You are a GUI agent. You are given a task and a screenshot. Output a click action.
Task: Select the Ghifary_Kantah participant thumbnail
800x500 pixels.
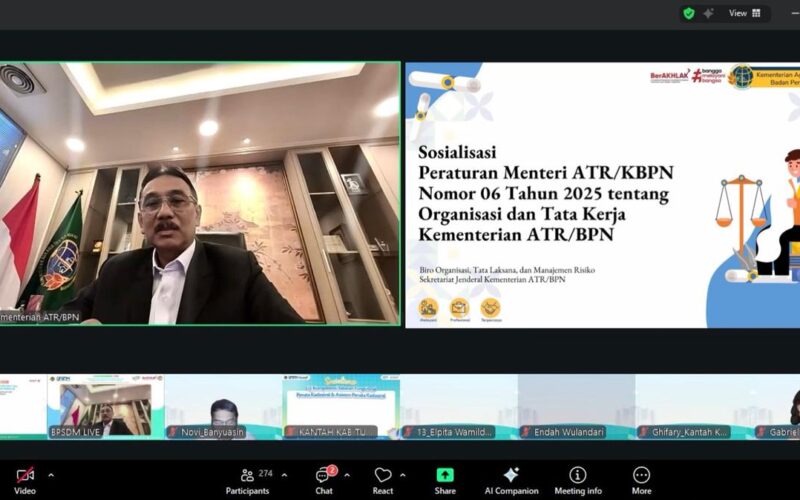click(694, 406)
